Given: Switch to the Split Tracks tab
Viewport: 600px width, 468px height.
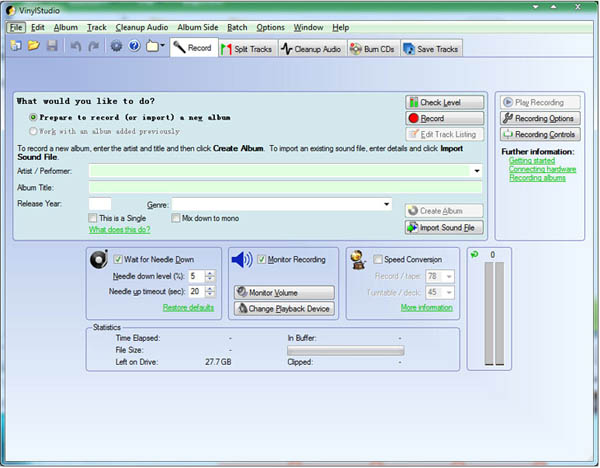Looking at the screenshot, I should pyautogui.click(x=248, y=49).
